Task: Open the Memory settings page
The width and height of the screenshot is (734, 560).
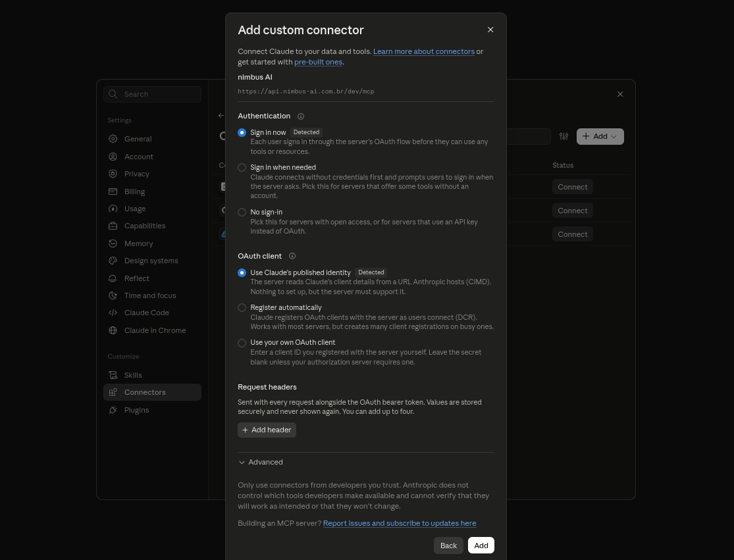Action: [x=153, y=243]
